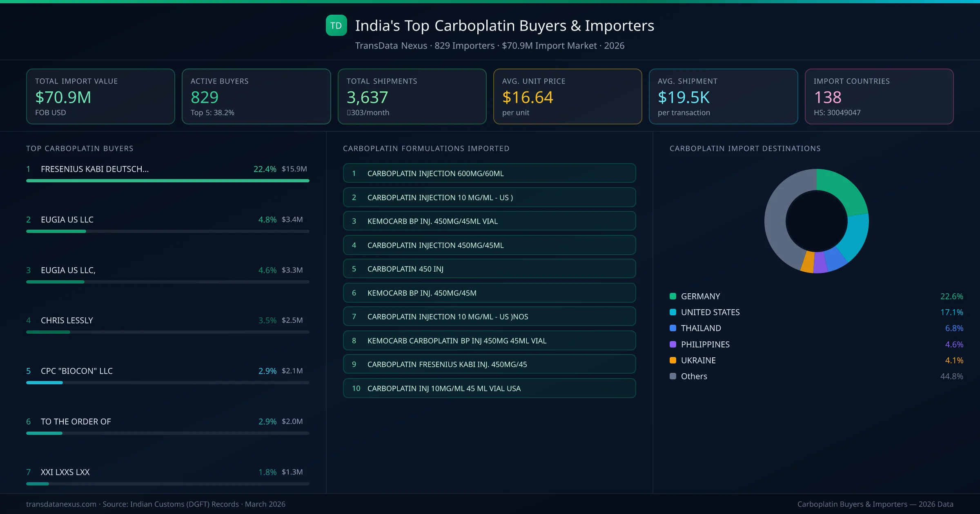
Task: Click the Philippines purple legend swatch
Action: [x=673, y=344]
